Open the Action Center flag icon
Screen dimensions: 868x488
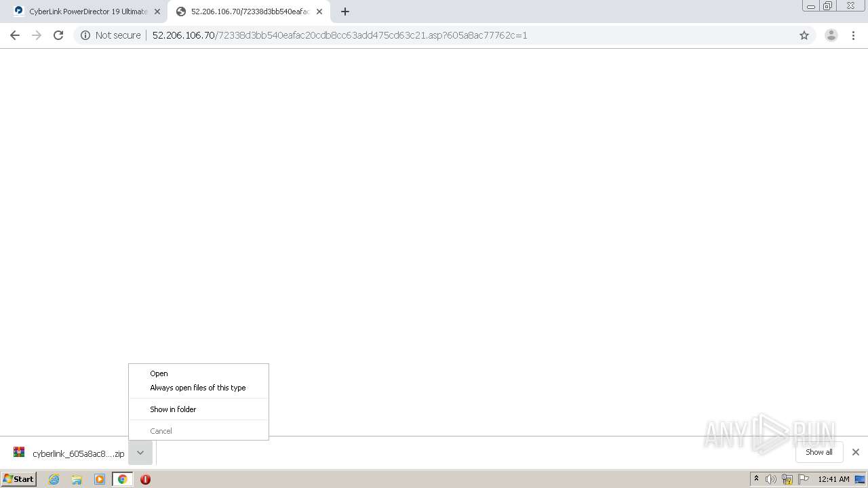[x=804, y=479]
